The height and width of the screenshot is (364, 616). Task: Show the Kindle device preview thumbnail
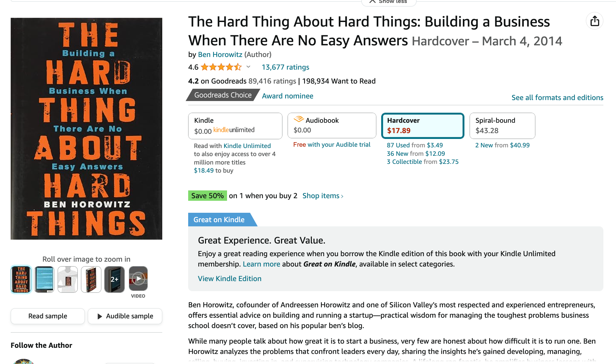click(x=44, y=279)
